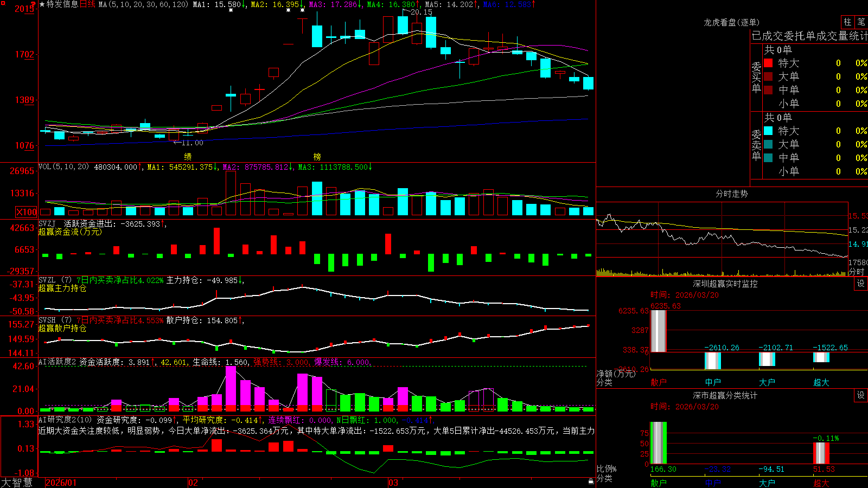Viewport: 868px width, 488px height.
Task: Click the 散户 label in 深圳超赢实时监控
Action: coord(659,382)
